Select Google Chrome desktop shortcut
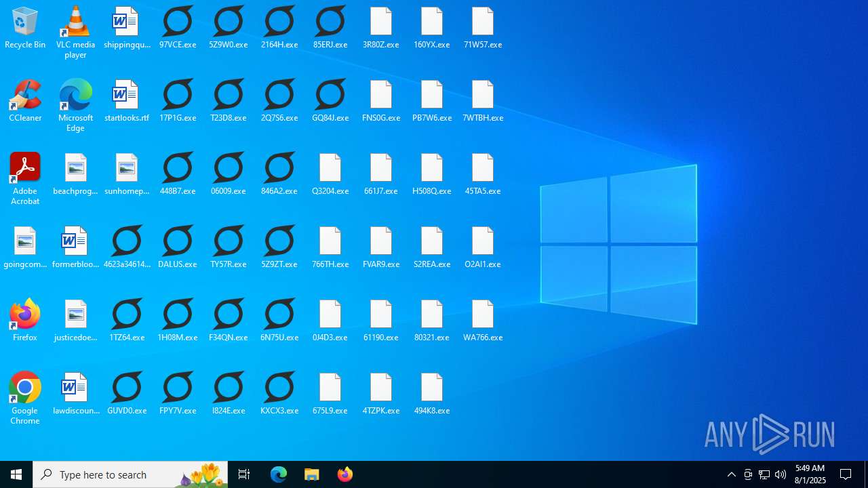This screenshot has height=488, width=868. click(25, 399)
